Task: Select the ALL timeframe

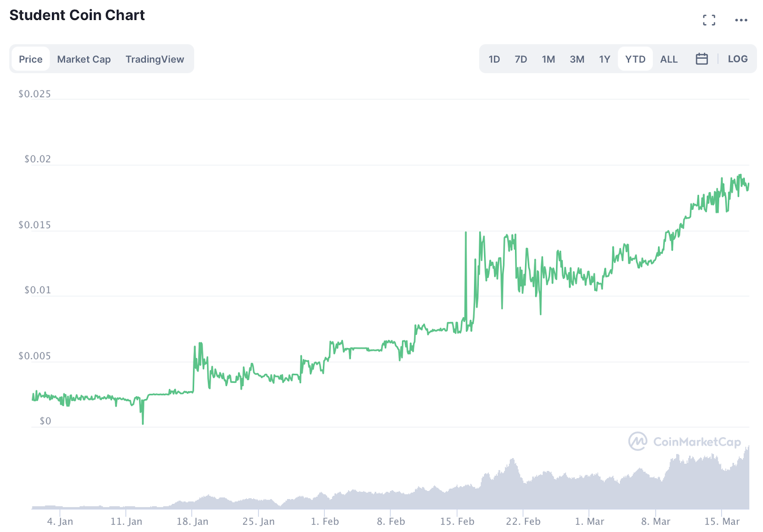Action: point(669,59)
